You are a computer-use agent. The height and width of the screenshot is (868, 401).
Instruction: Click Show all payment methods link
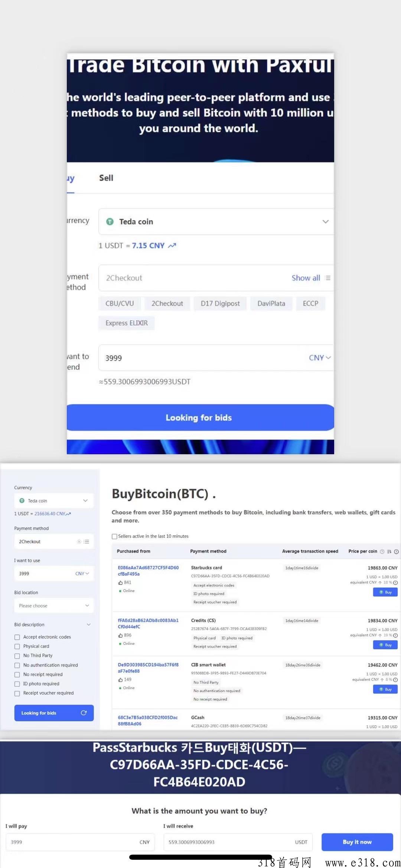pyautogui.click(x=306, y=278)
